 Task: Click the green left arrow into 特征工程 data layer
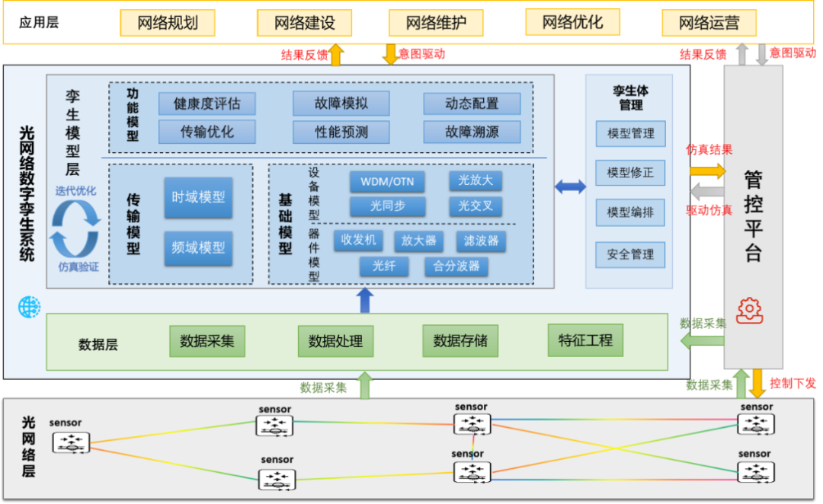pos(702,340)
